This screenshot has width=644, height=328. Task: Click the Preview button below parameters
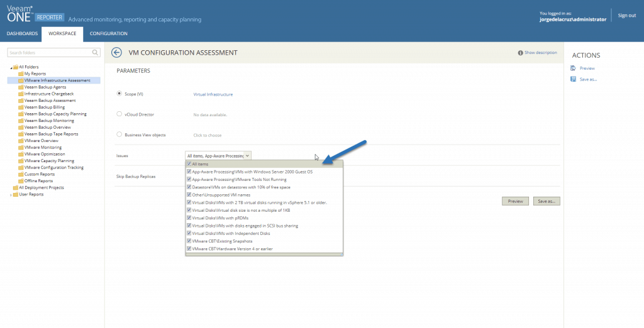click(515, 201)
